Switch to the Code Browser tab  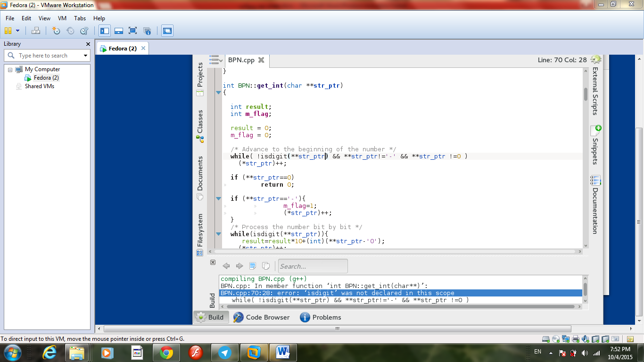coord(261,317)
